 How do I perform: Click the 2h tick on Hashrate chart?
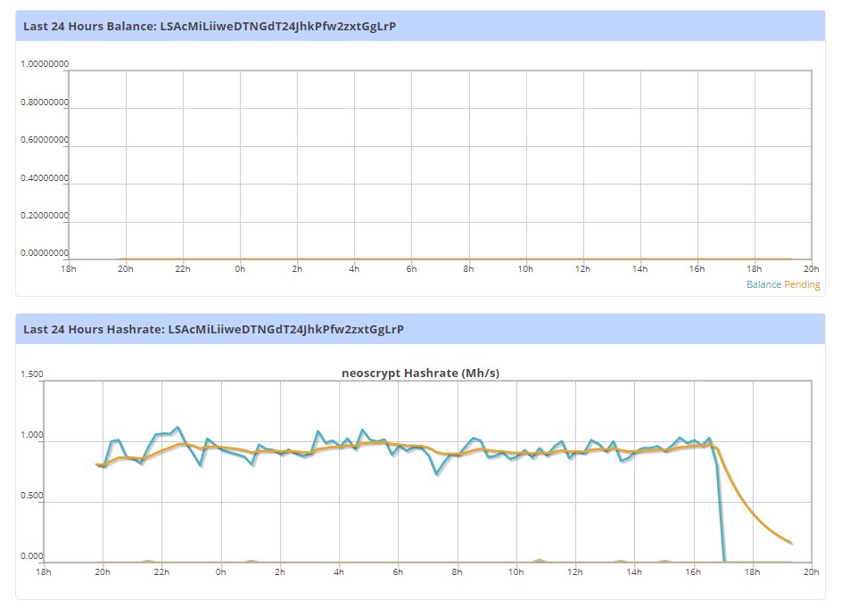(x=280, y=572)
